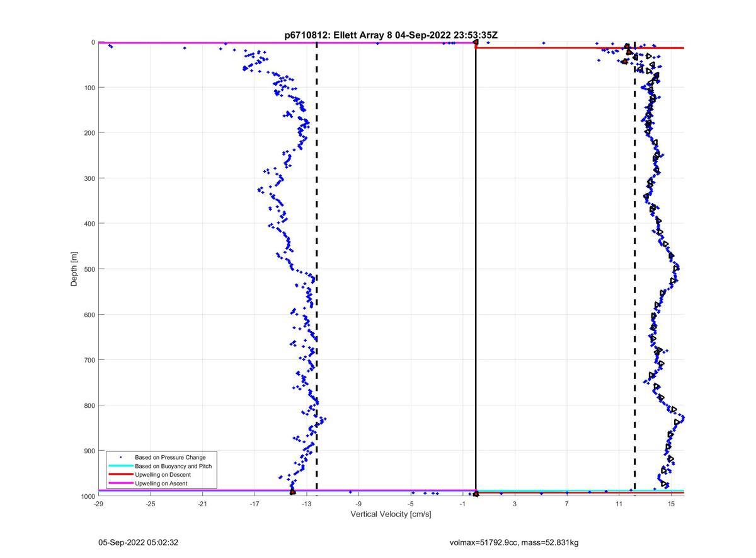Click y-axis tick label '200'
This screenshot has height=558, width=756.
(x=89, y=133)
